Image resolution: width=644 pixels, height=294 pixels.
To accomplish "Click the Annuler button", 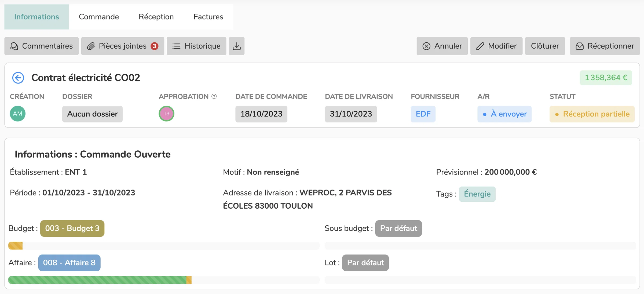I will [x=442, y=46].
